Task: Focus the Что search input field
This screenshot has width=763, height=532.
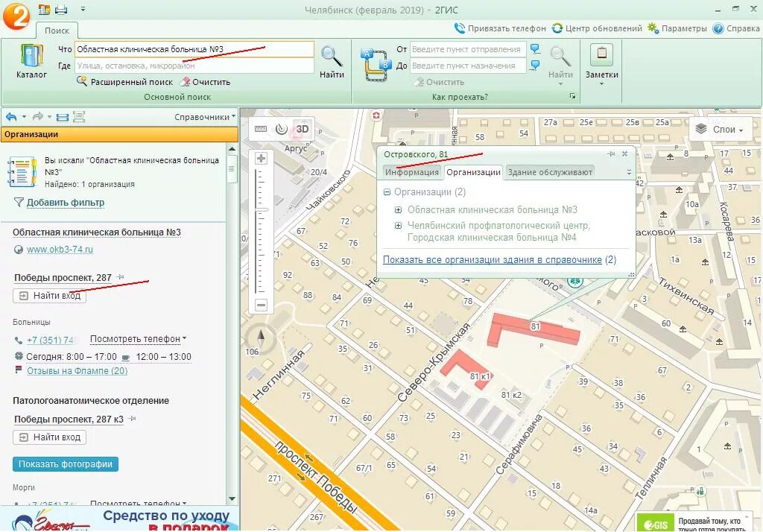Action: point(194,49)
